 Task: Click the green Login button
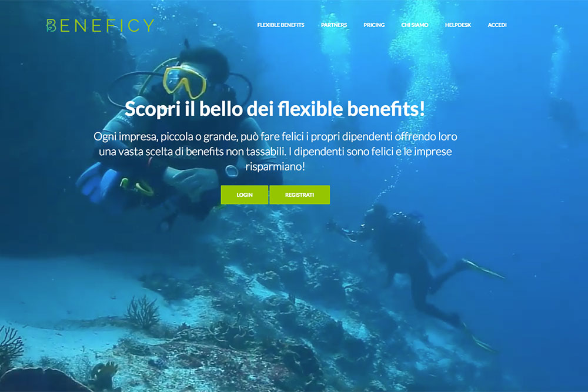click(x=245, y=195)
